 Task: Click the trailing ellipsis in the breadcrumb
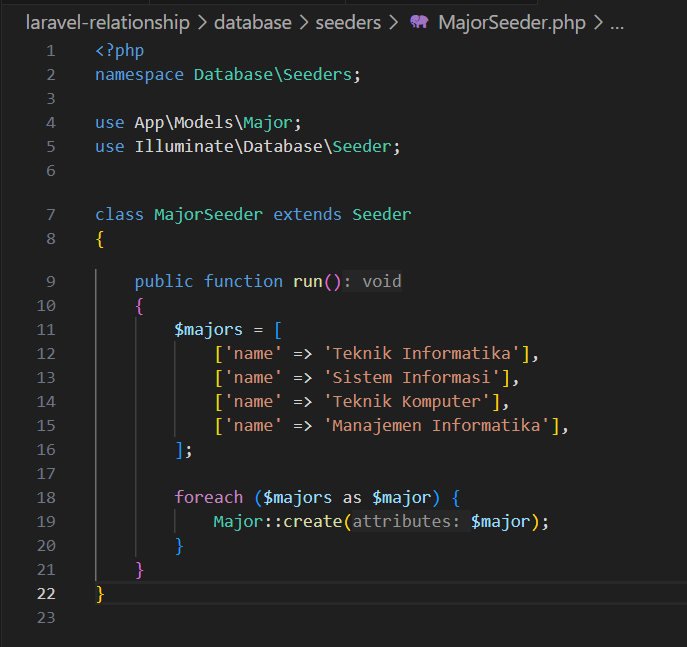click(x=616, y=22)
